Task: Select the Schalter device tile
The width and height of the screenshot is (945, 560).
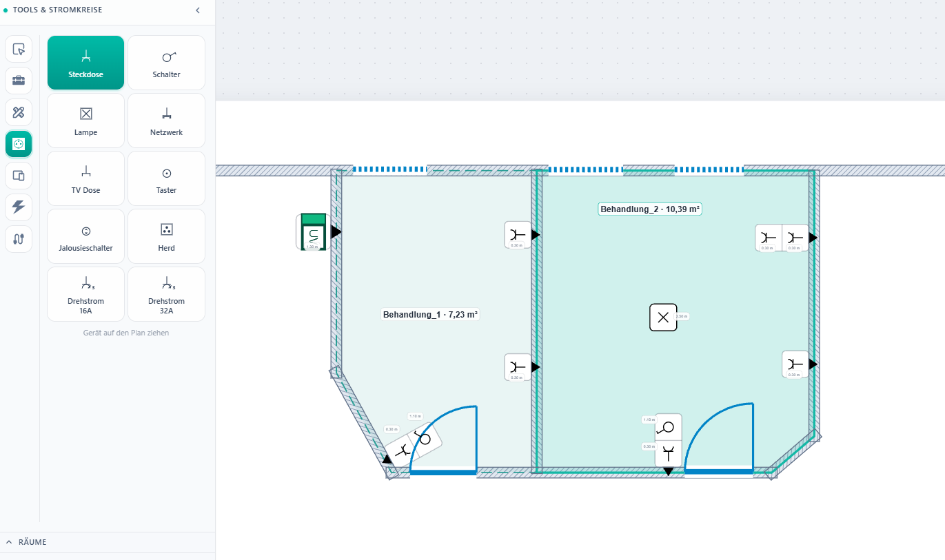Action: click(166, 63)
